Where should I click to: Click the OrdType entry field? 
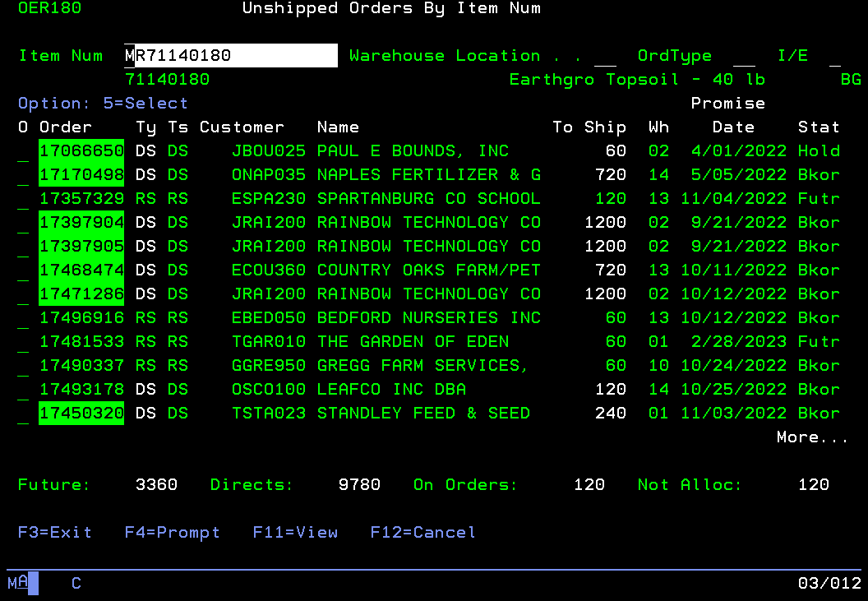click(x=744, y=57)
